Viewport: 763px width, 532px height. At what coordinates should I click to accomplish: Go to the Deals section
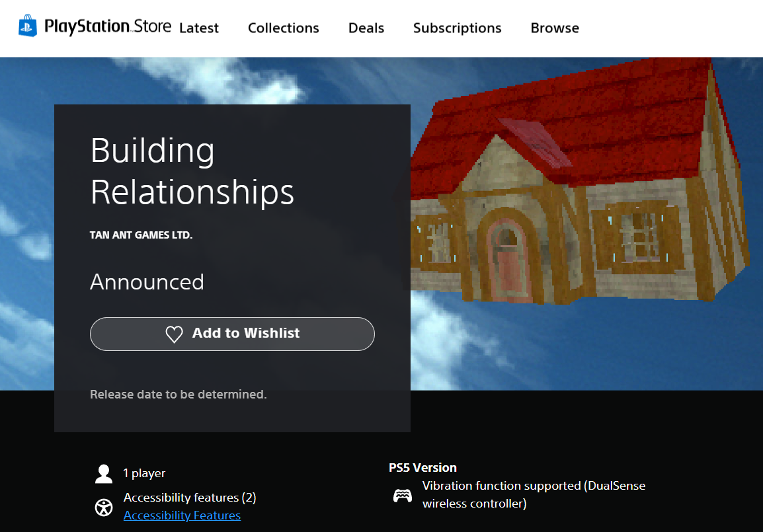[x=366, y=28]
